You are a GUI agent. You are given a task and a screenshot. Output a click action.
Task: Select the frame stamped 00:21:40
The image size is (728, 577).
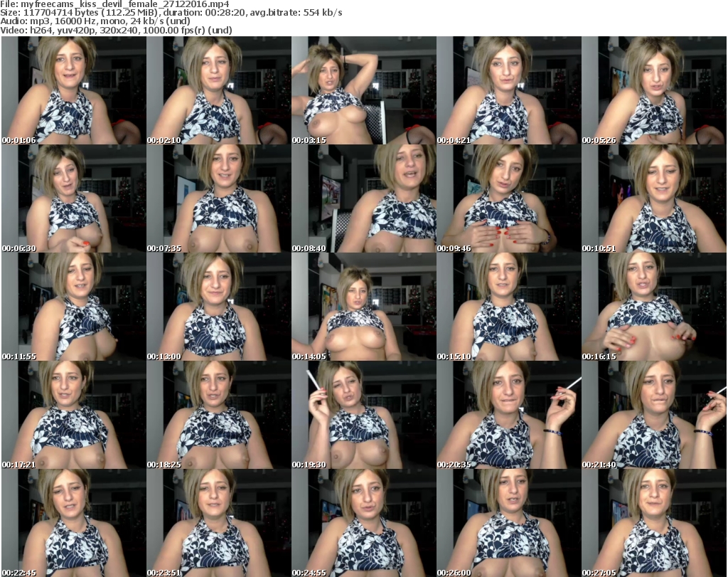tap(654, 415)
